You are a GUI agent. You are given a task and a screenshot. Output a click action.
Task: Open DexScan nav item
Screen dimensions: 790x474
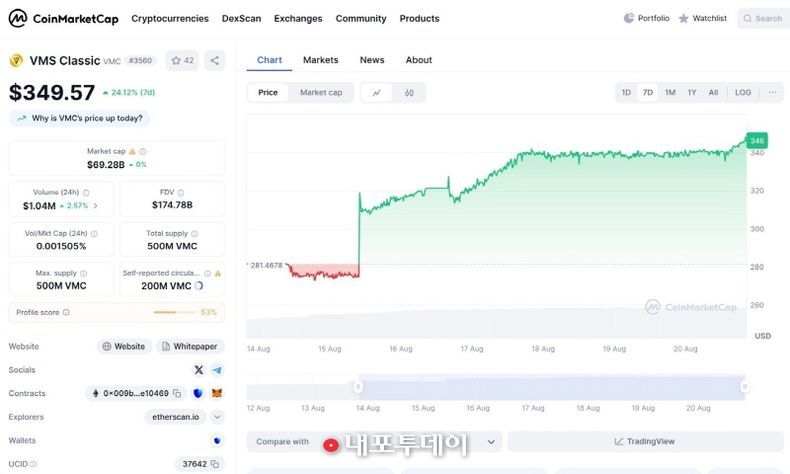point(241,19)
